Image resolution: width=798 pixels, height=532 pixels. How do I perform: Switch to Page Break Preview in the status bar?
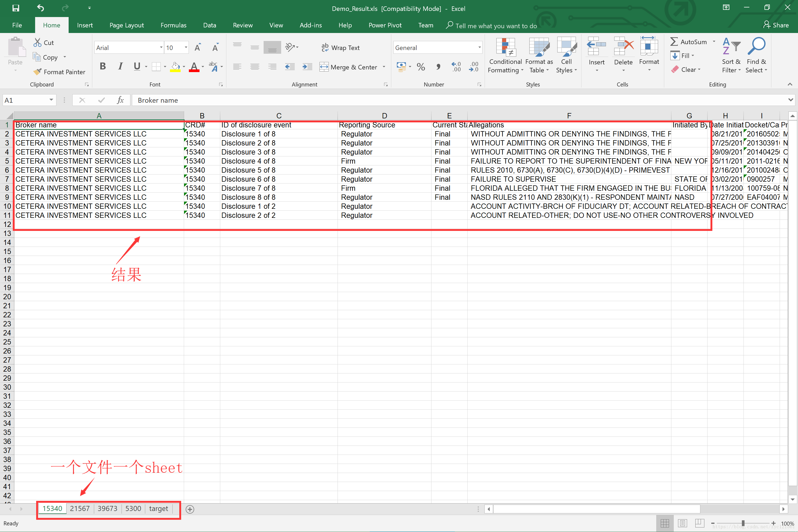pos(700,523)
